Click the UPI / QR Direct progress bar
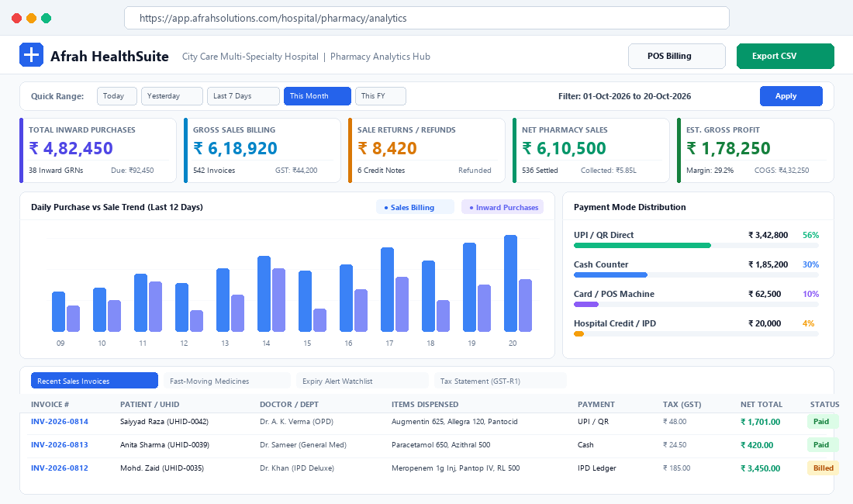853x504 pixels. click(x=696, y=245)
